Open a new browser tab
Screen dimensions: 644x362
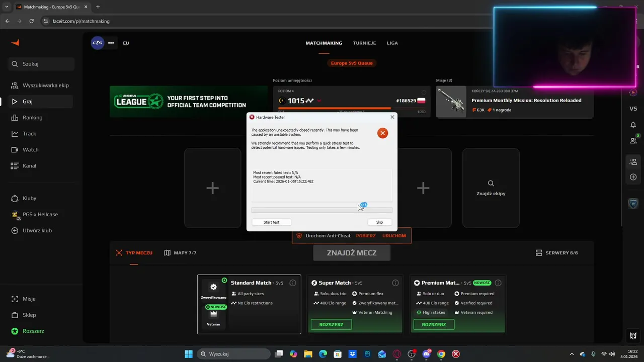(x=98, y=7)
